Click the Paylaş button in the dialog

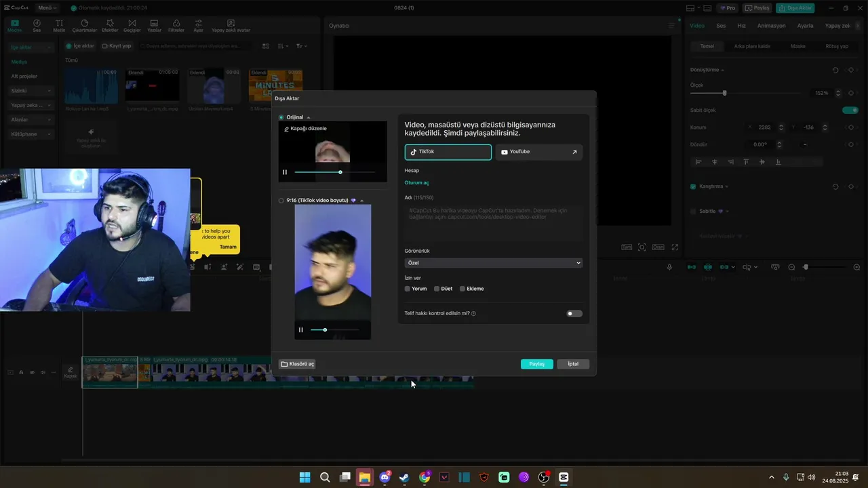pos(537,364)
